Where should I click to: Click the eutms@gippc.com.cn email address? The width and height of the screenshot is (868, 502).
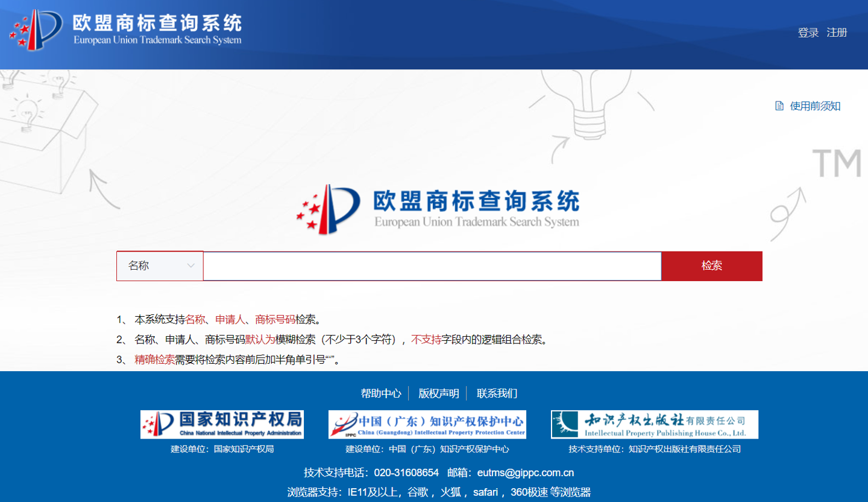tap(524, 472)
